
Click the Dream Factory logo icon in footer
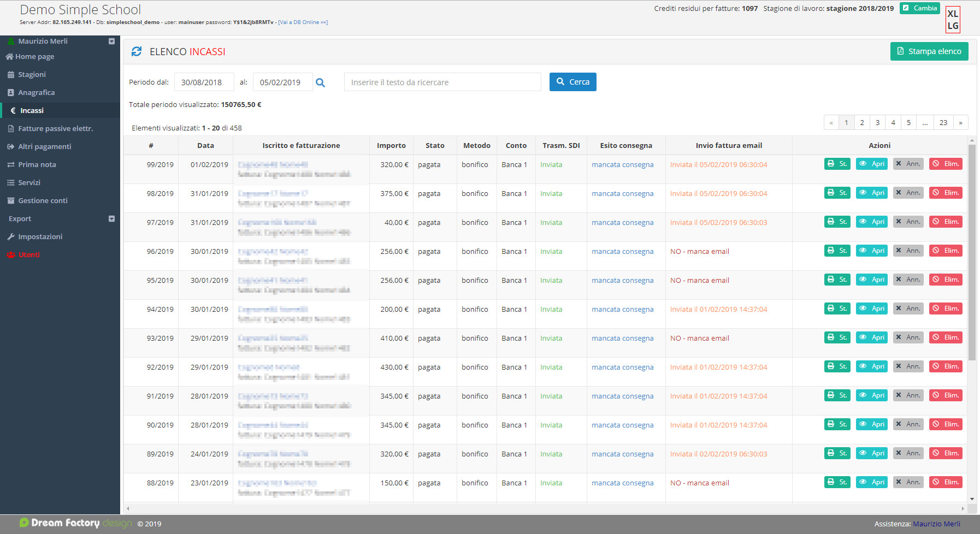click(24, 523)
